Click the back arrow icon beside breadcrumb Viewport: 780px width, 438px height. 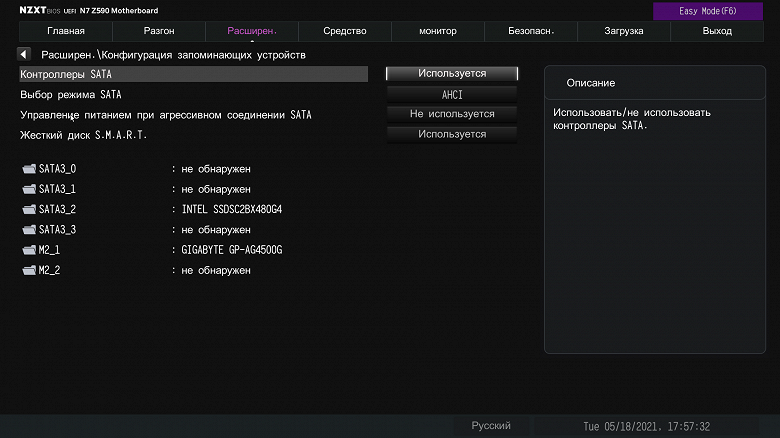(x=24, y=54)
